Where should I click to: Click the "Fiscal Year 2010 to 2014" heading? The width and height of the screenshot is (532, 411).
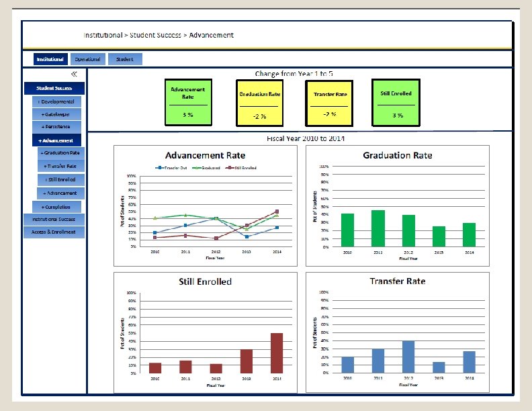[x=306, y=138]
